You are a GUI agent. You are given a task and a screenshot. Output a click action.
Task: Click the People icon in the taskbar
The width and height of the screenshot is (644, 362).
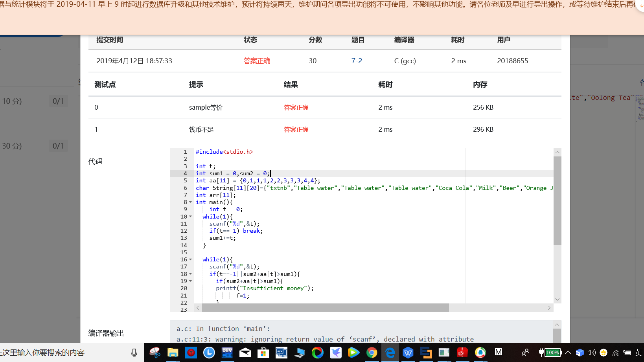tap(525, 353)
